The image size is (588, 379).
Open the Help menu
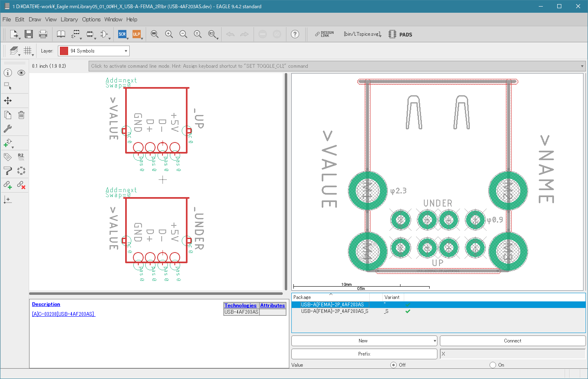tap(132, 19)
